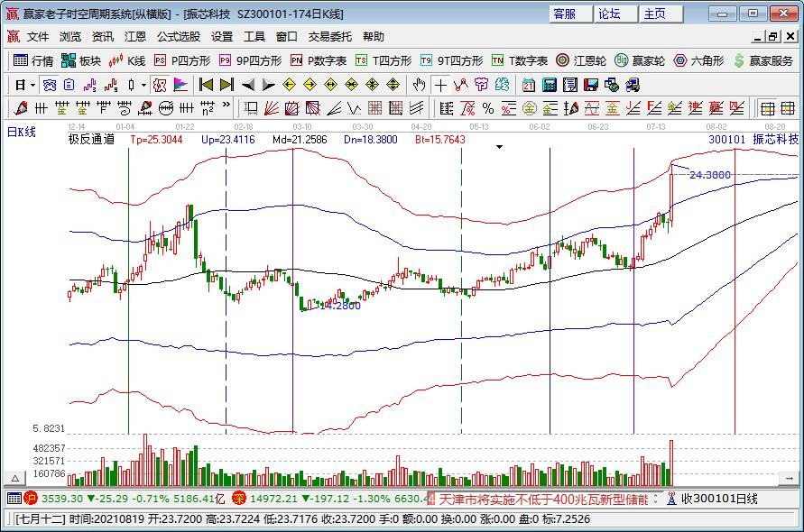This screenshot has height=532, width=804.
Task: Open the 窗口 menu
Action: (x=287, y=37)
